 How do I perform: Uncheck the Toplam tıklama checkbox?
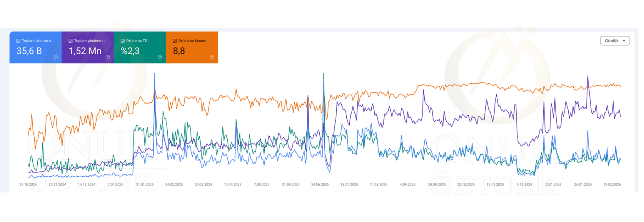18,41
